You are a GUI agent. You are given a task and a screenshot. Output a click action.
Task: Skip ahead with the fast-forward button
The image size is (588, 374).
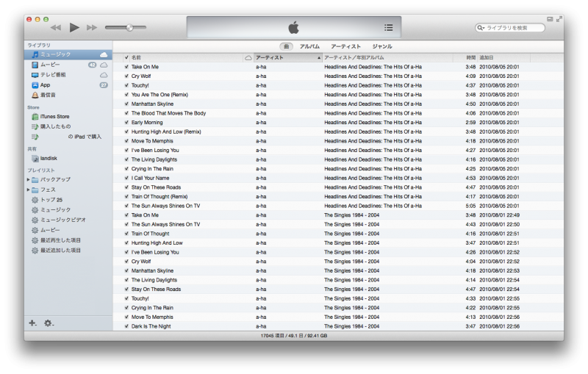(92, 27)
